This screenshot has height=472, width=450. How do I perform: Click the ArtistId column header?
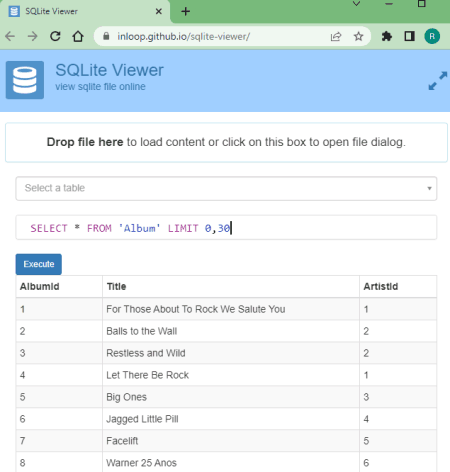[x=398, y=286]
